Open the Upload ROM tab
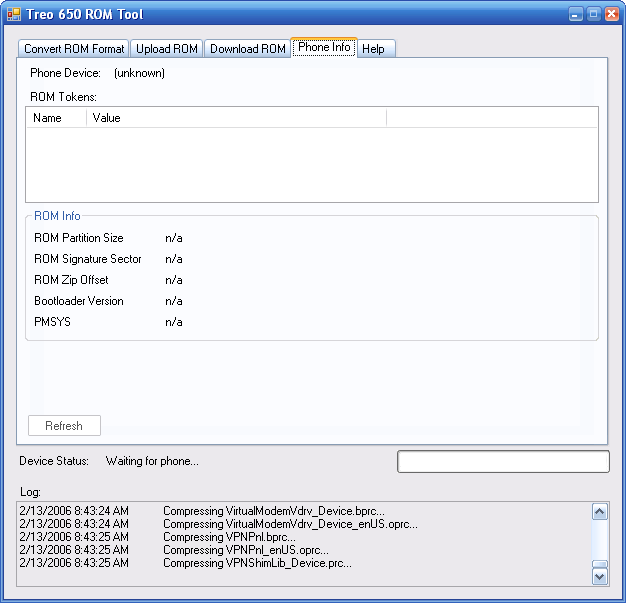 click(x=167, y=49)
